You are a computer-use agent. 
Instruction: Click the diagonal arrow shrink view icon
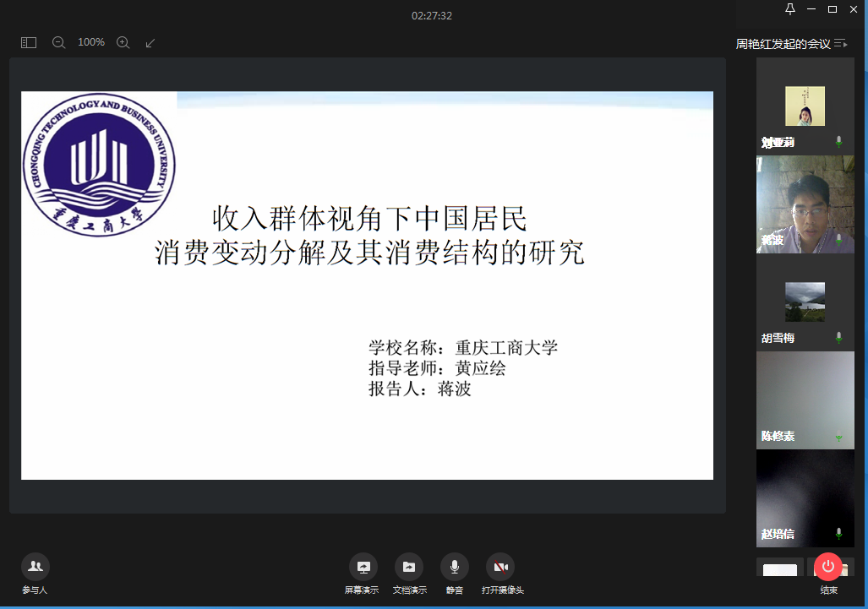pos(150,42)
